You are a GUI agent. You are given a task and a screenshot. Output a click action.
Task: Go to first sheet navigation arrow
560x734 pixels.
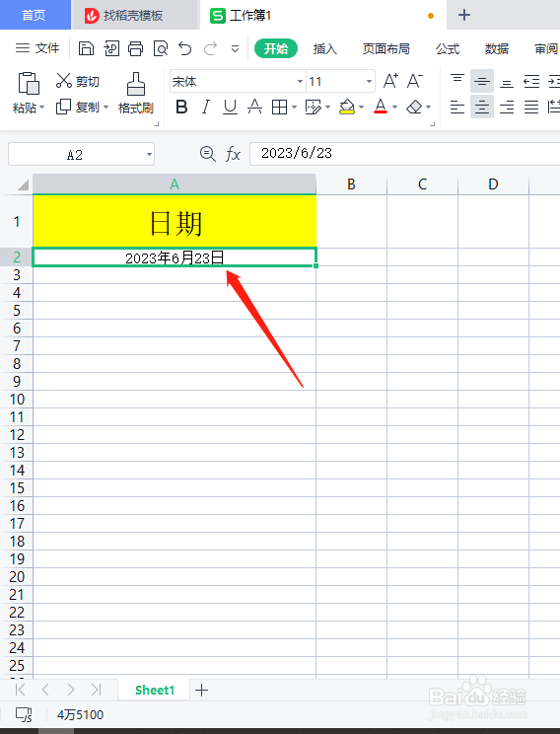tap(20, 690)
